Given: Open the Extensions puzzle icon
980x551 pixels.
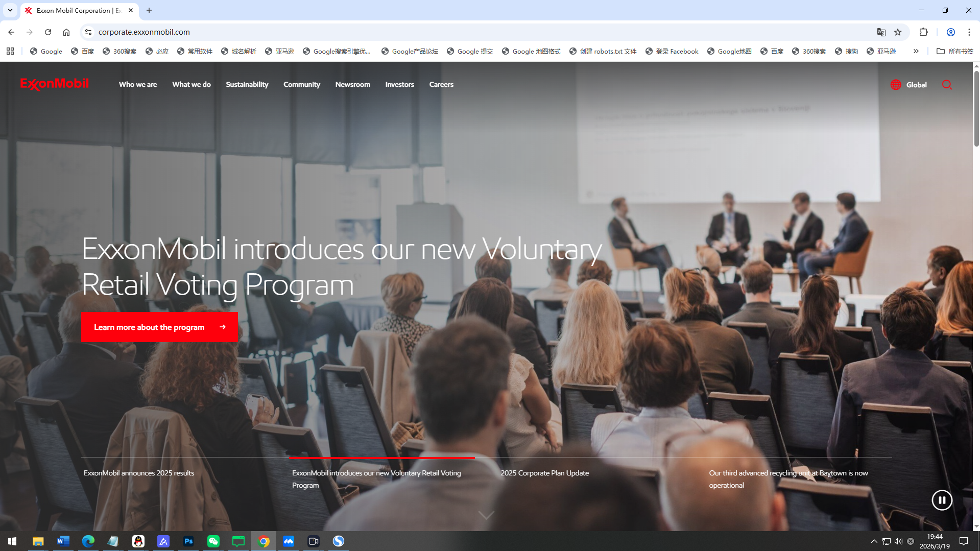Looking at the screenshot, I should tap(923, 32).
